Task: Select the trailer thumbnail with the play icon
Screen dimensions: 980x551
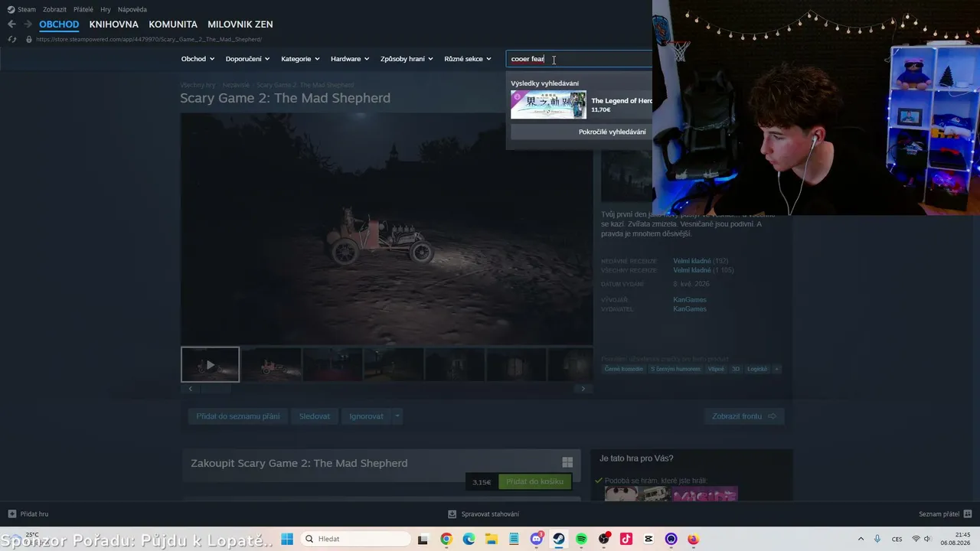Action: [210, 364]
